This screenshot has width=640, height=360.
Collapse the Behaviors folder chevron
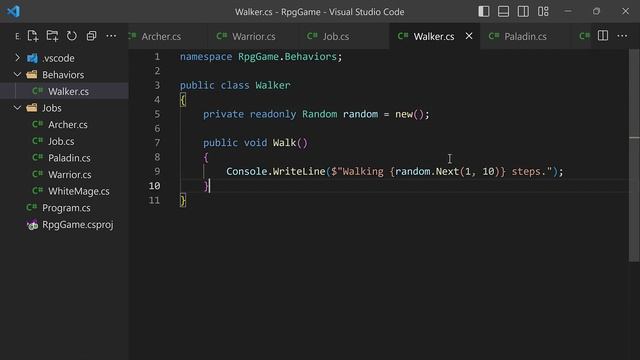(x=17, y=74)
